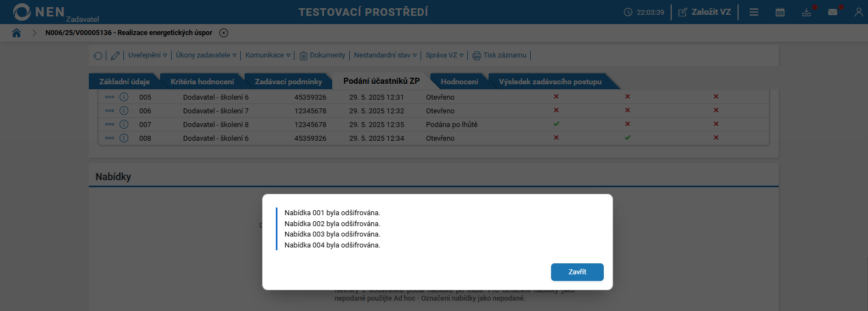868x311 pixels.
Task: Click the session time 22:03:39
Action: point(650,12)
